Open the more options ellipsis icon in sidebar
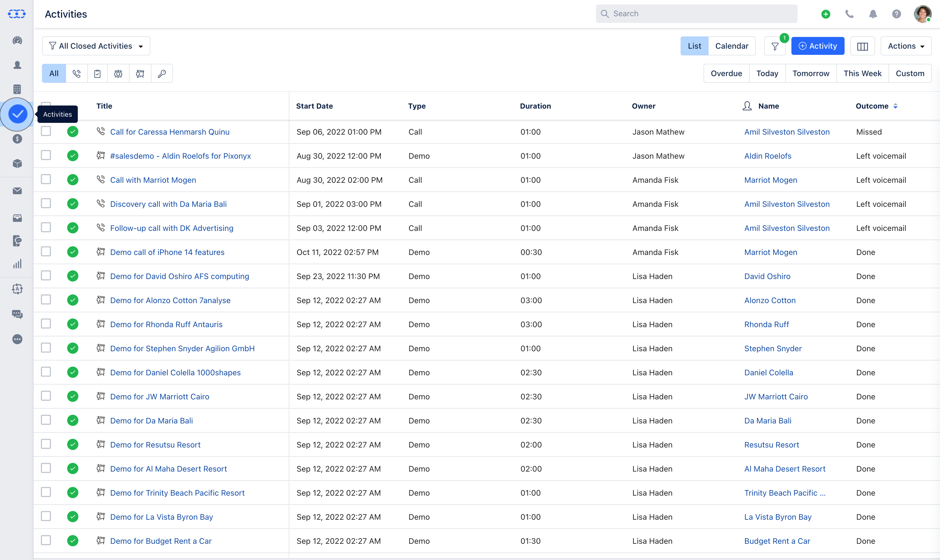 (x=17, y=339)
